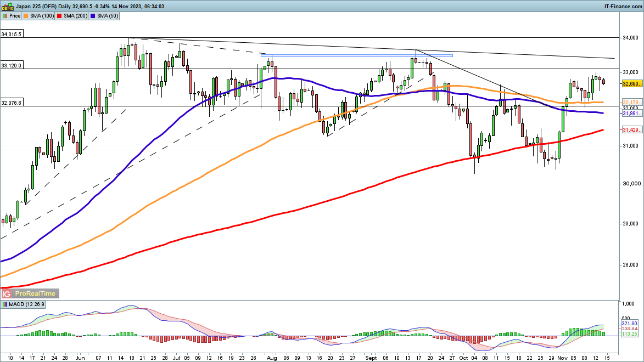
Task: Click the MACD indicator multicolor icon
Action: click(x=4, y=304)
